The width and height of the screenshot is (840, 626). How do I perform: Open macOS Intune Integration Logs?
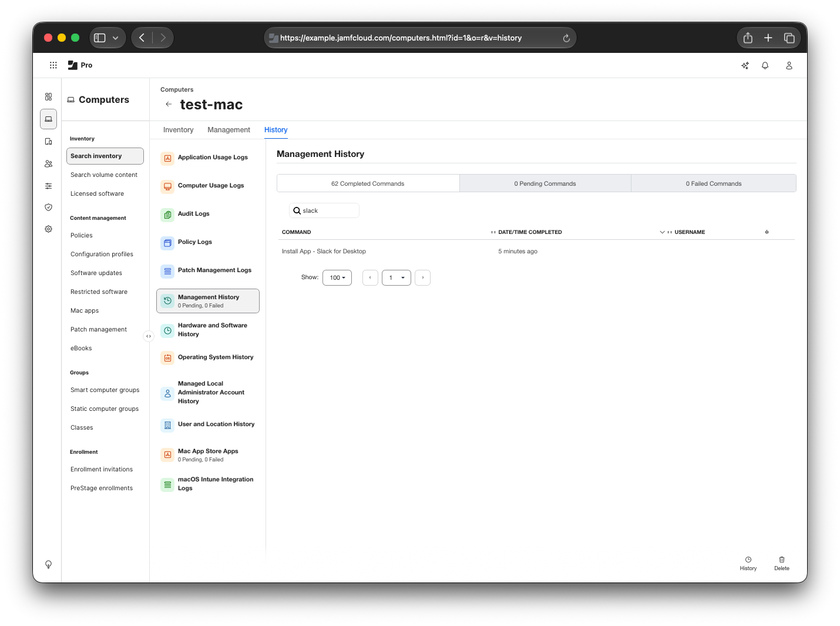[x=208, y=484]
